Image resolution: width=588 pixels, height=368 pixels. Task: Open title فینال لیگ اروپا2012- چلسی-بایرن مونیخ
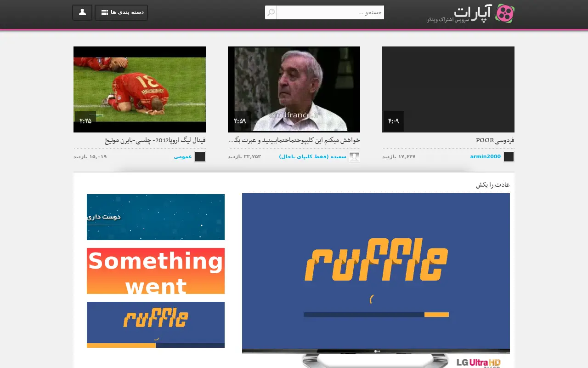(x=155, y=140)
